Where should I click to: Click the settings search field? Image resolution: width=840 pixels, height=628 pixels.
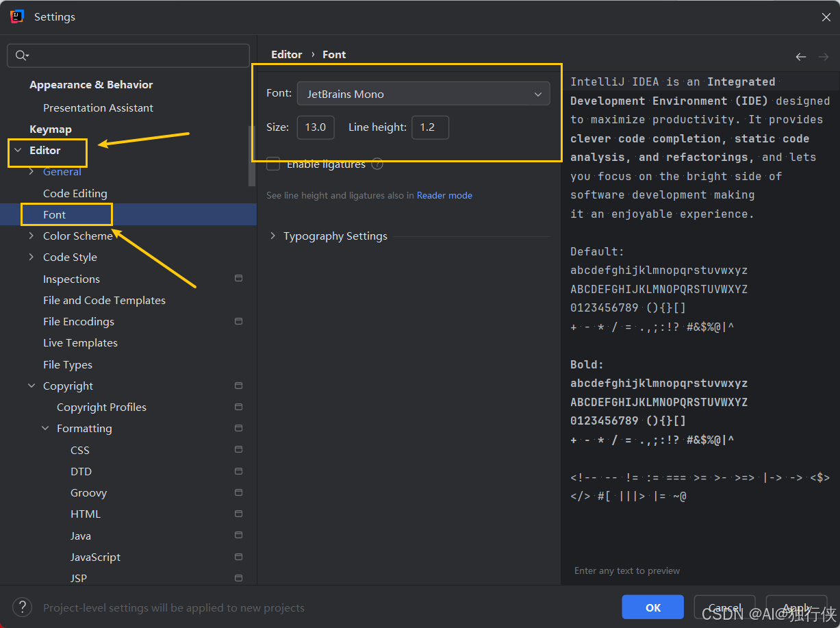tap(128, 55)
